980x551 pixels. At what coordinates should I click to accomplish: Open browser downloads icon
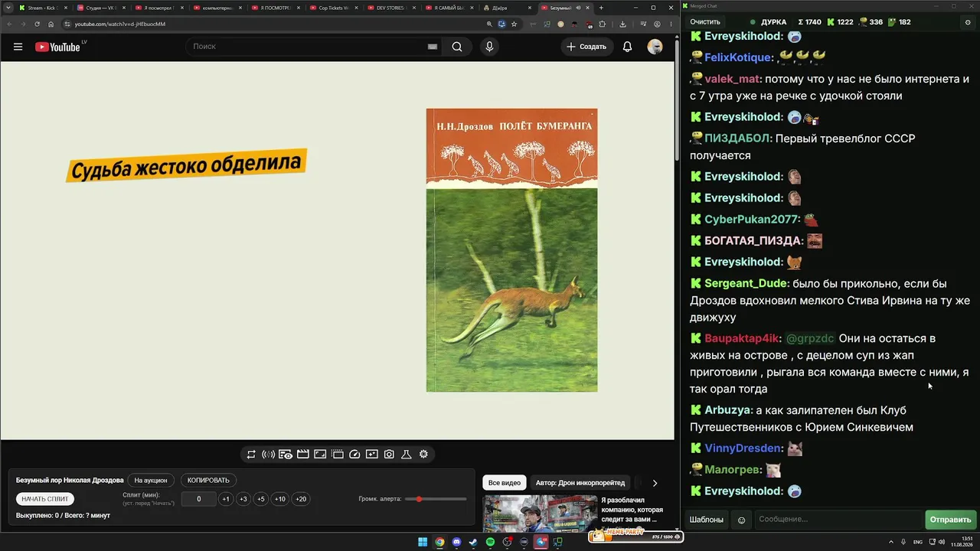pyautogui.click(x=622, y=24)
